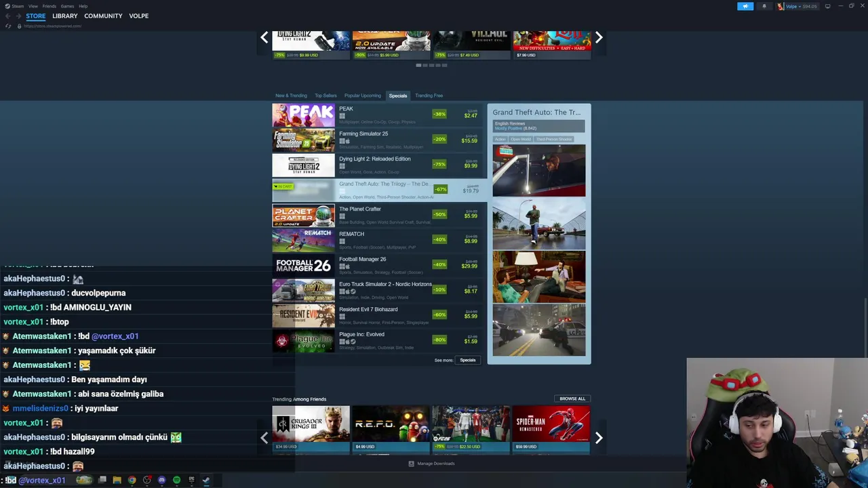Open R.E.P.O. game capsule
868x488 pixels.
pyautogui.click(x=391, y=428)
